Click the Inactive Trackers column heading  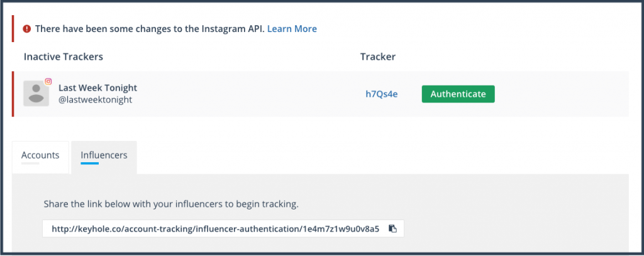pyautogui.click(x=64, y=57)
